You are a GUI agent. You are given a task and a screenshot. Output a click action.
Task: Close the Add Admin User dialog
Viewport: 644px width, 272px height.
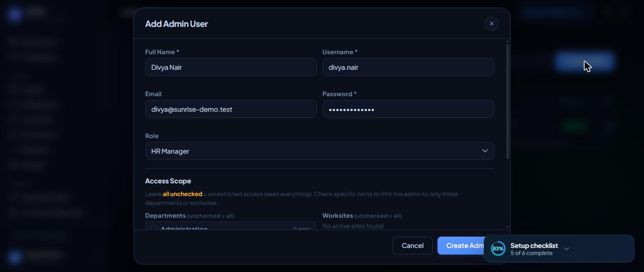[491, 24]
